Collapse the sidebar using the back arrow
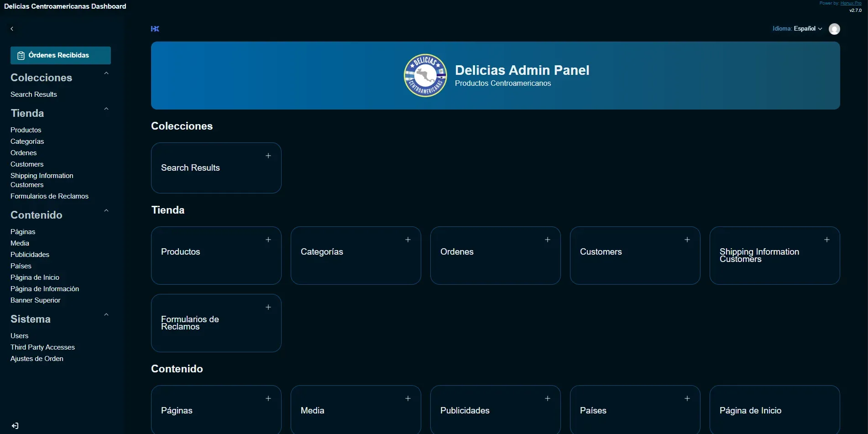The width and height of the screenshot is (868, 434). [12, 28]
